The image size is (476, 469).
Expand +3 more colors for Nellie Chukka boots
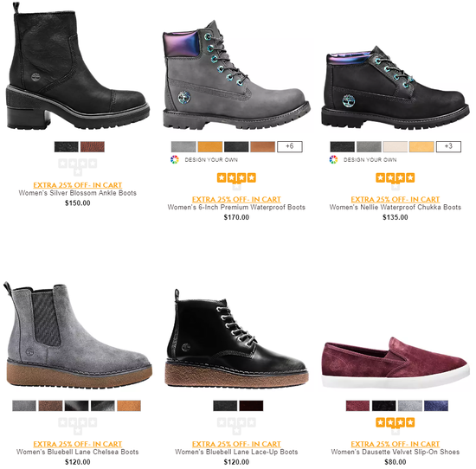click(448, 146)
